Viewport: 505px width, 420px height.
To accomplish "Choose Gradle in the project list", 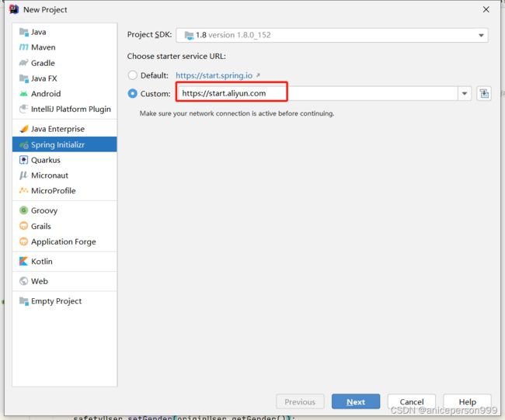I will click(64, 63).
